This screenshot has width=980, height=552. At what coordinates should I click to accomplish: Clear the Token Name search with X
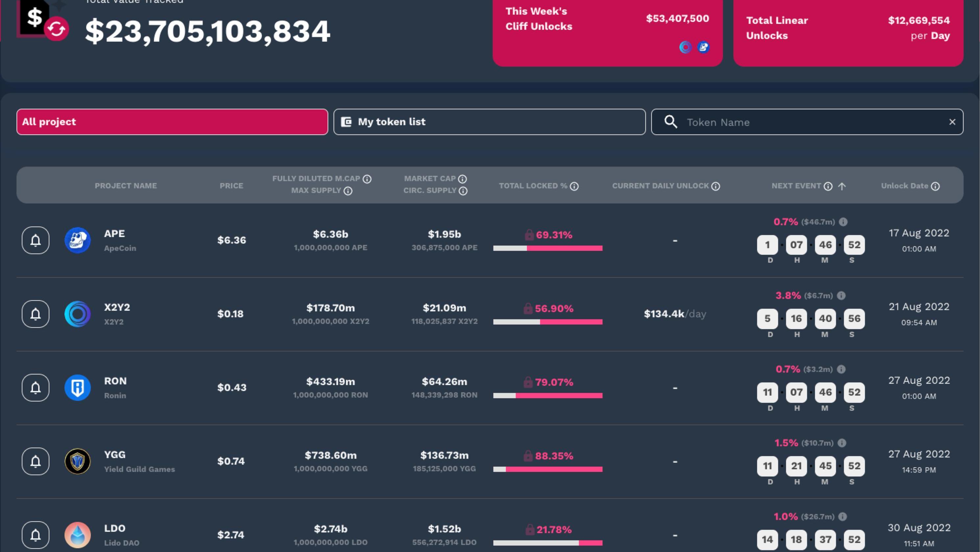click(x=952, y=122)
